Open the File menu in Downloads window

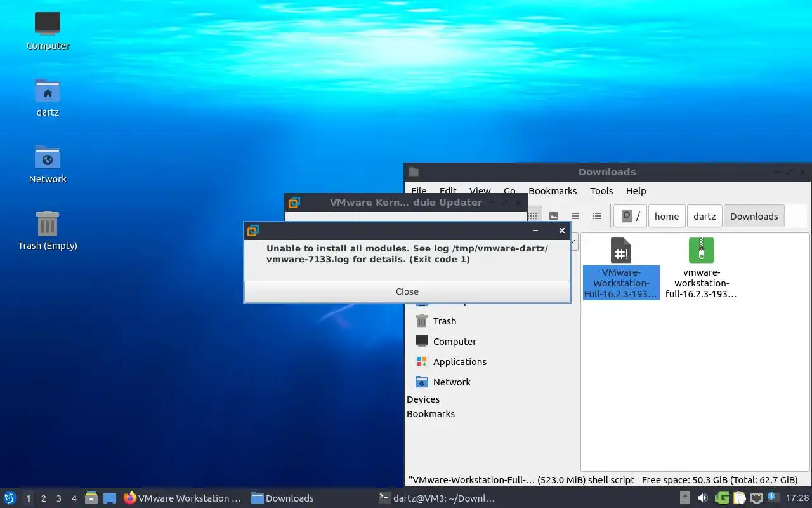419,190
